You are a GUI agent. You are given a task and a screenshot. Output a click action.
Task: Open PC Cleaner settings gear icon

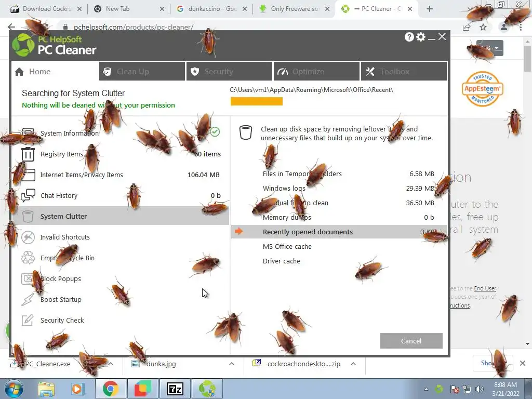point(421,37)
